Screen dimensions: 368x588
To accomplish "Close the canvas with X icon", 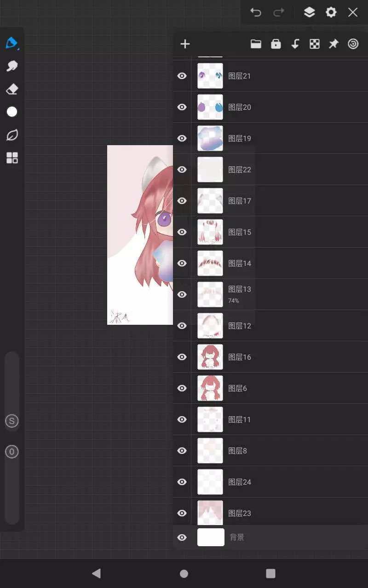I will pyautogui.click(x=353, y=12).
